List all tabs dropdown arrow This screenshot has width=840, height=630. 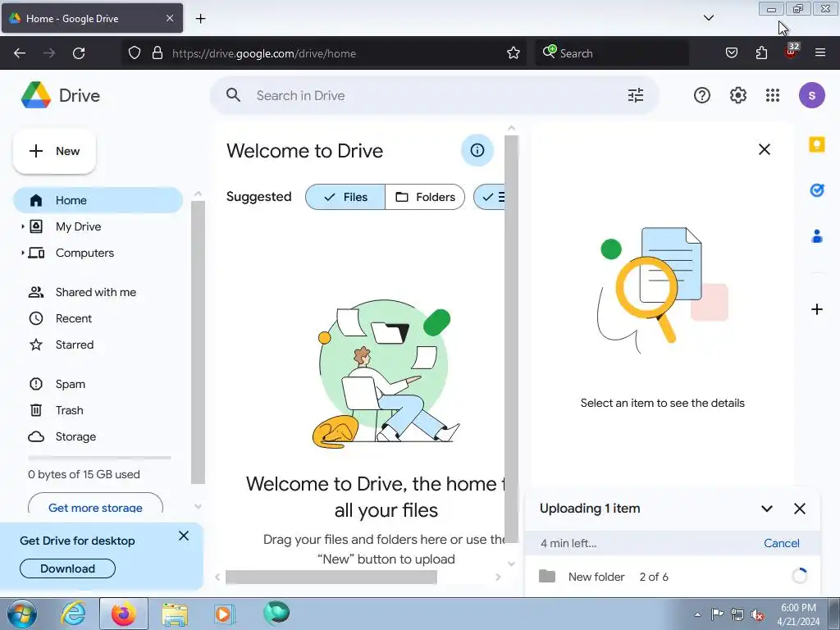click(708, 18)
